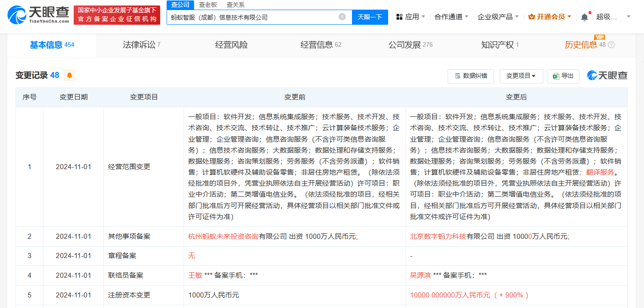
Task: Click the red 无 in the 章程备案 row
Action: pos(191,256)
